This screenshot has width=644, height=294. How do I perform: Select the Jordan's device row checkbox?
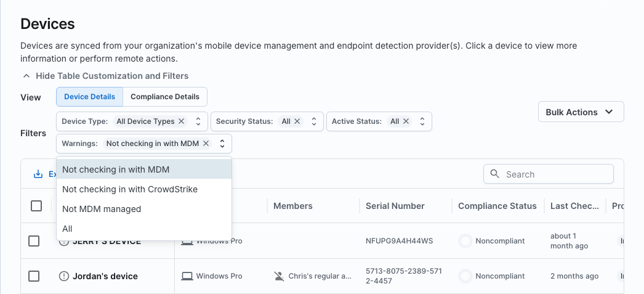tap(34, 276)
